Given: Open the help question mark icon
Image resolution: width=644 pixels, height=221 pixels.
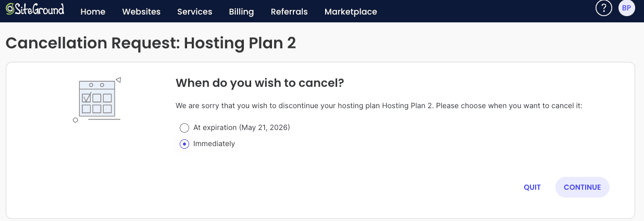Looking at the screenshot, I should [x=603, y=8].
